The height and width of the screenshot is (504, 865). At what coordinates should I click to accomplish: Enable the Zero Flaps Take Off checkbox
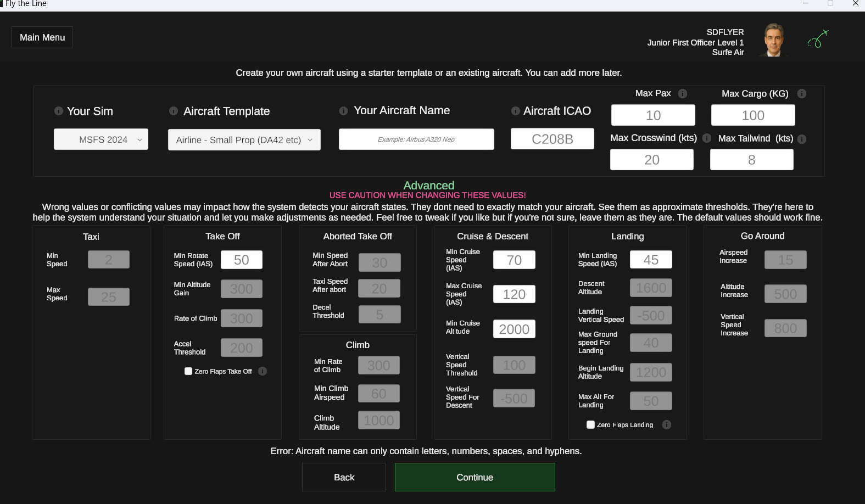[188, 371]
